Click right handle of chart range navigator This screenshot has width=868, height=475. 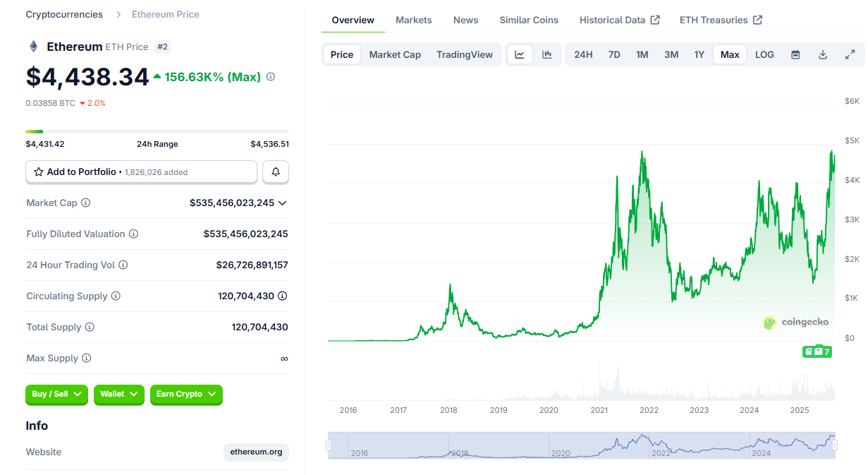coord(836,445)
